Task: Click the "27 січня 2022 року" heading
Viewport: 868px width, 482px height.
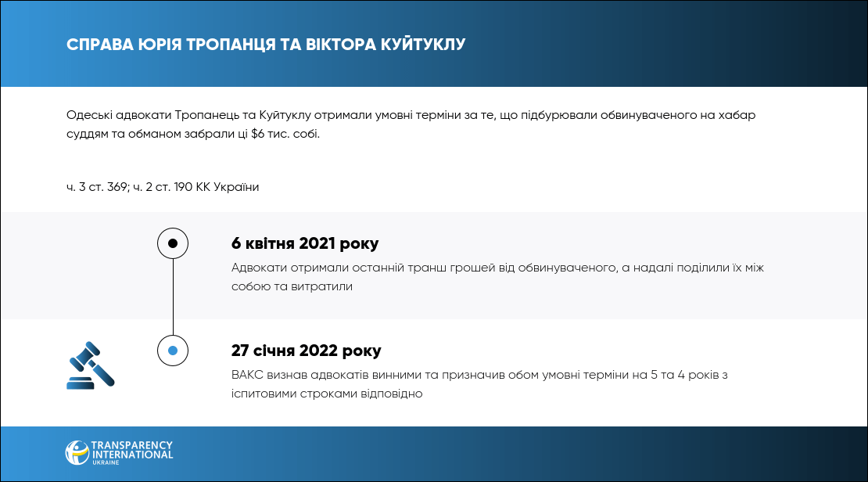Action: point(307,351)
